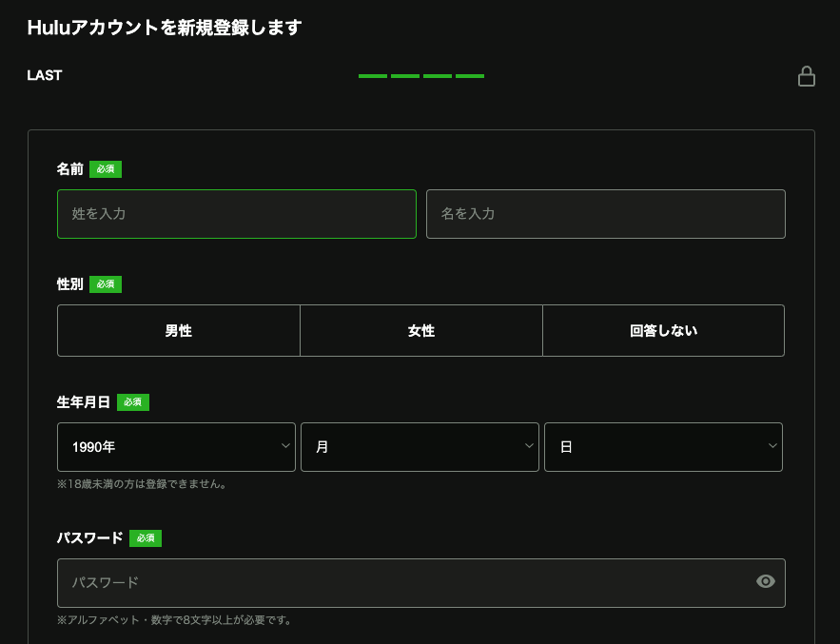Focus the 姓を入力 last name field
The width and height of the screenshot is (840, 644).
pyautogui.click(x=236, y=214)
